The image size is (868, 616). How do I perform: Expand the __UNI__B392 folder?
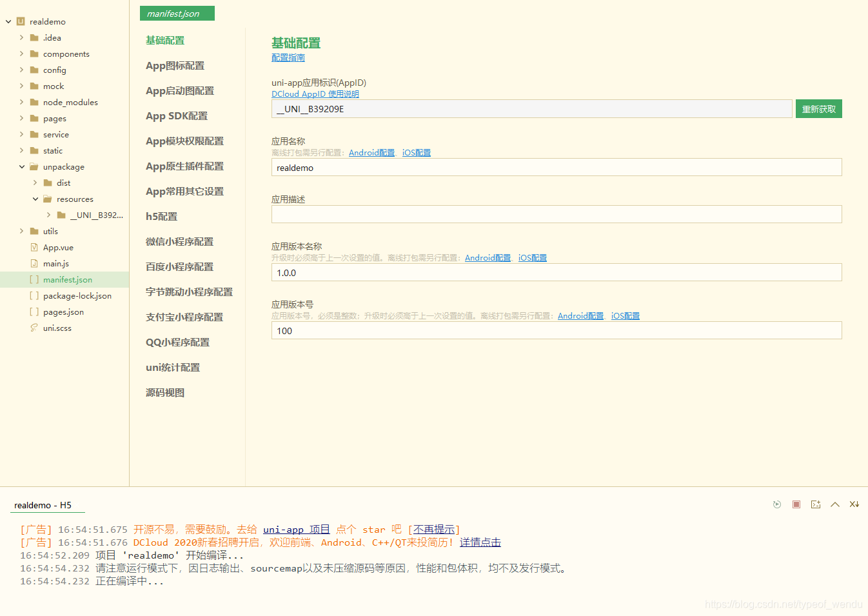[x=48, y=215]
